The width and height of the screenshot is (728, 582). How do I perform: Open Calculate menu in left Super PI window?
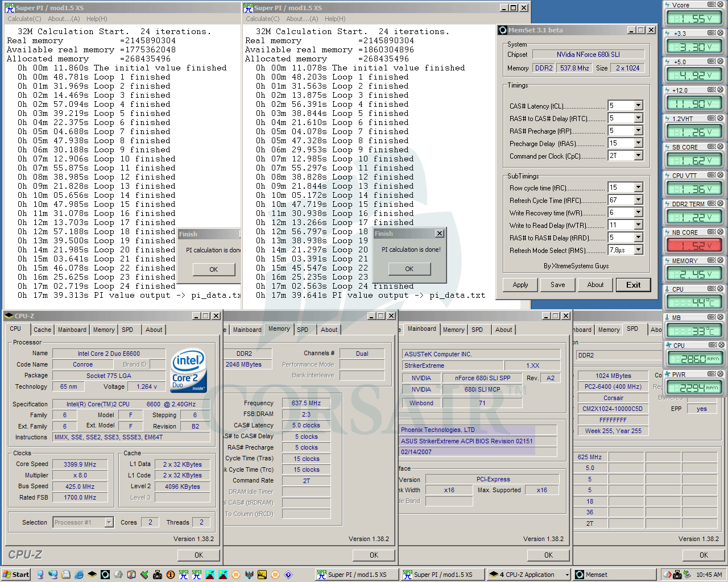(x=23, y=19)
